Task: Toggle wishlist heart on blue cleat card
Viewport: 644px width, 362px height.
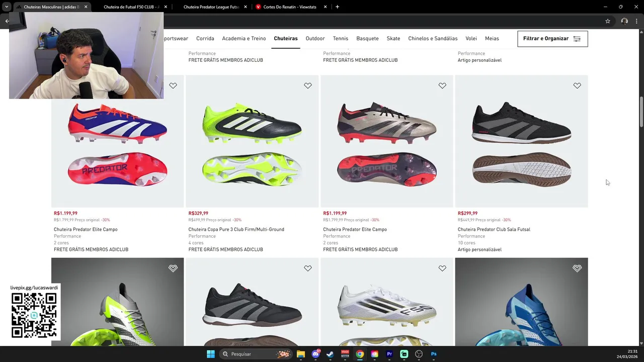Action: click(577, 268)
